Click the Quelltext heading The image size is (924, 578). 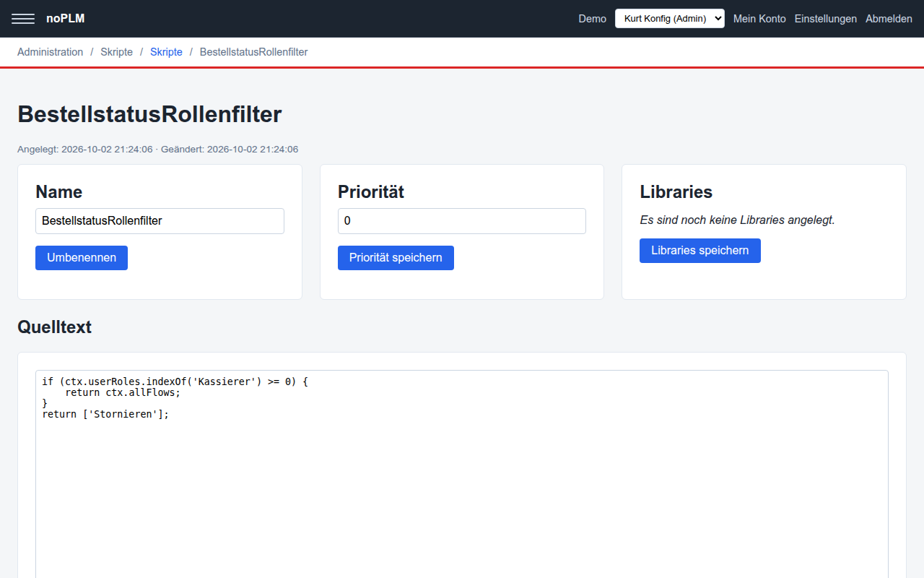[x=54, y=327]
